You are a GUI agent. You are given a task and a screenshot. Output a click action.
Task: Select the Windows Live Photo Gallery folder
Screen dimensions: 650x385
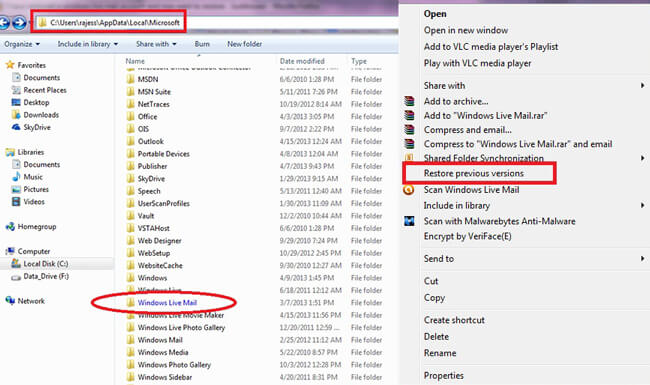tap(181, 327)
